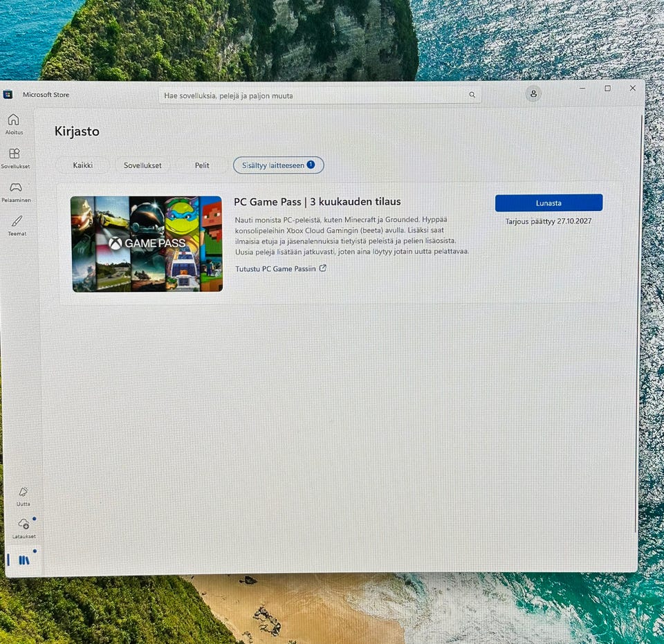Screen dimensions: 664x644
Task: Maximize the Microsoft Store window
Action: click(x=608, y=88)
